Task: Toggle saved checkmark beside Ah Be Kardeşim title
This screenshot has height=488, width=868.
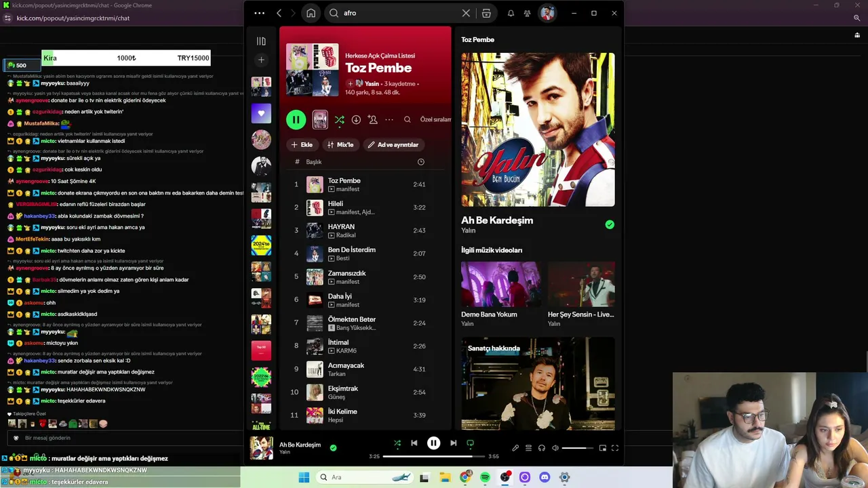Action: (610, 224)
